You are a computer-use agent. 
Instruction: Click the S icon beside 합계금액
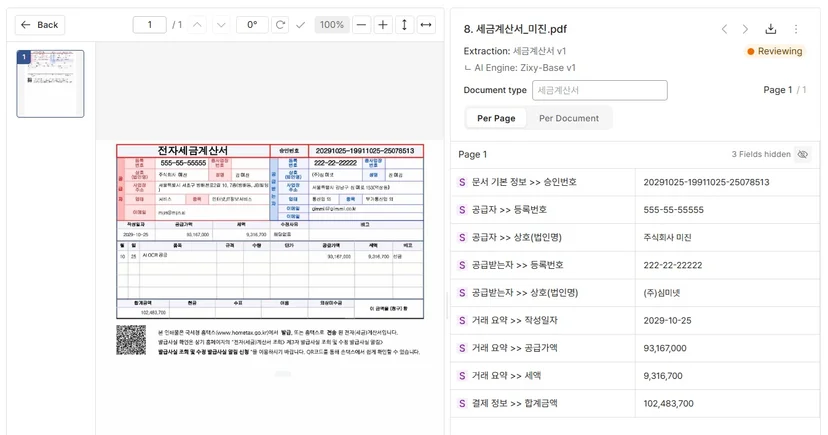click(462, 403)
